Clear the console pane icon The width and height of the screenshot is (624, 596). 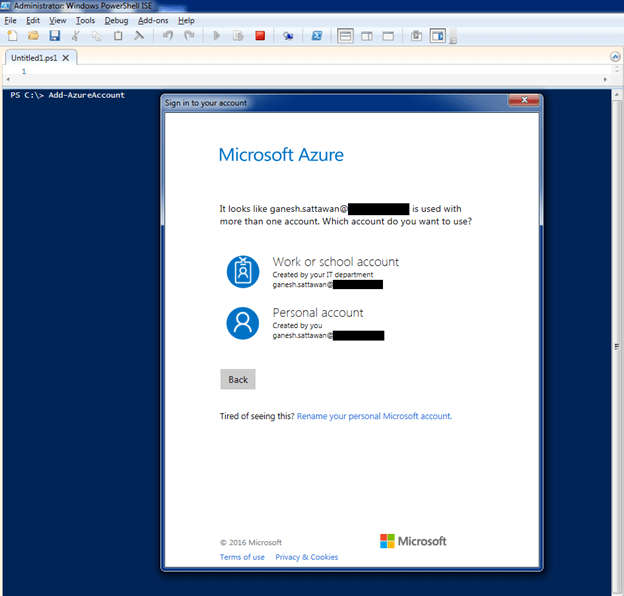pos(139,36)
